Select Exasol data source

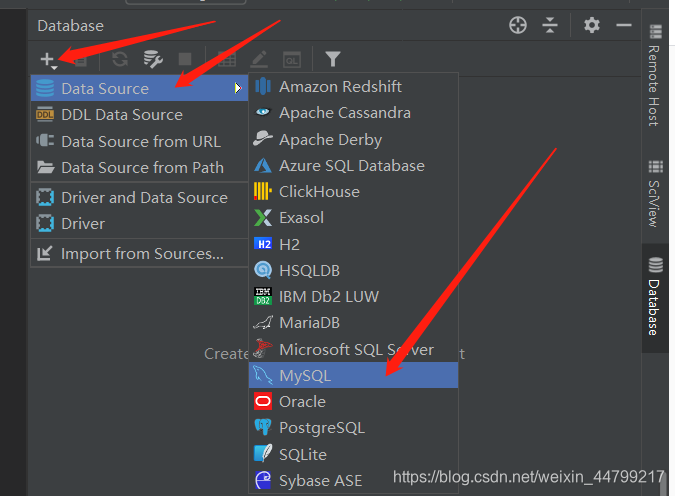(353, 218)
